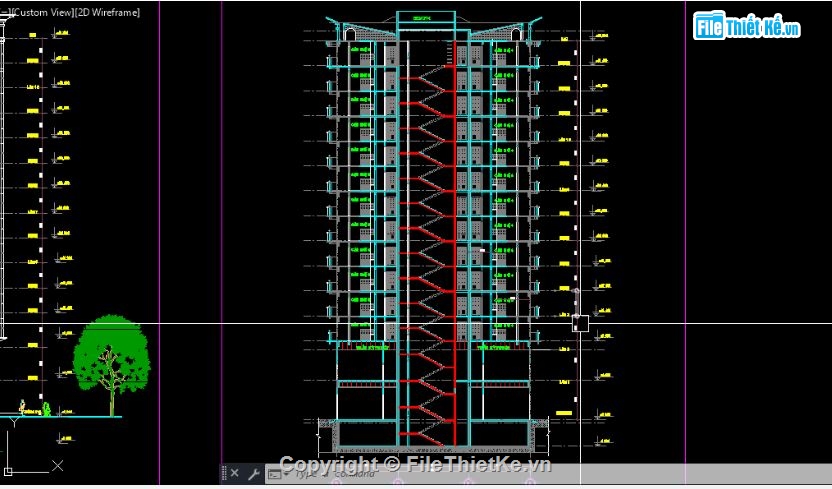Select the green tree block in elevation
This screenshot has width=832, height=489.
click(x=111, y=365)
